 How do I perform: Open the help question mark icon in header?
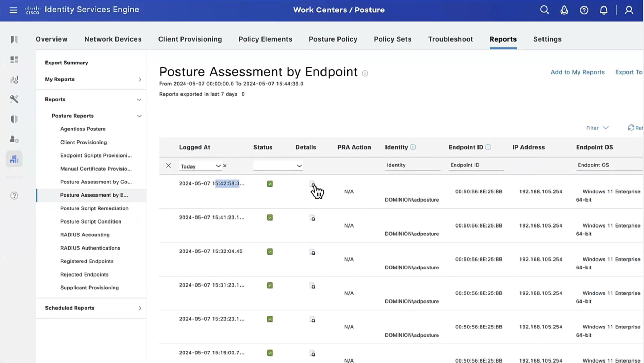tap(584, 10)
